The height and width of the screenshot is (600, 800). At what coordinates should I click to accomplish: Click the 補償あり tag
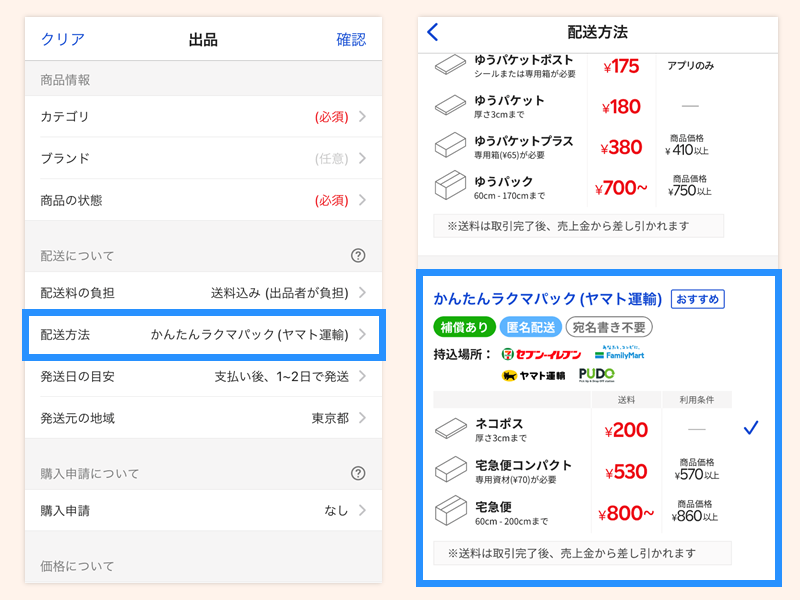point(464,327)
